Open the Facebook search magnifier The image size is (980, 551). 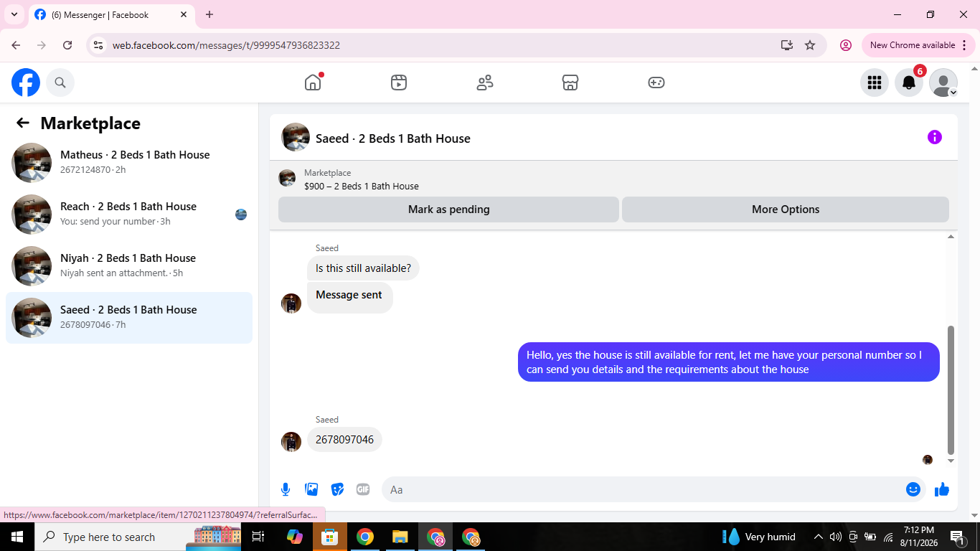[60, 83]
